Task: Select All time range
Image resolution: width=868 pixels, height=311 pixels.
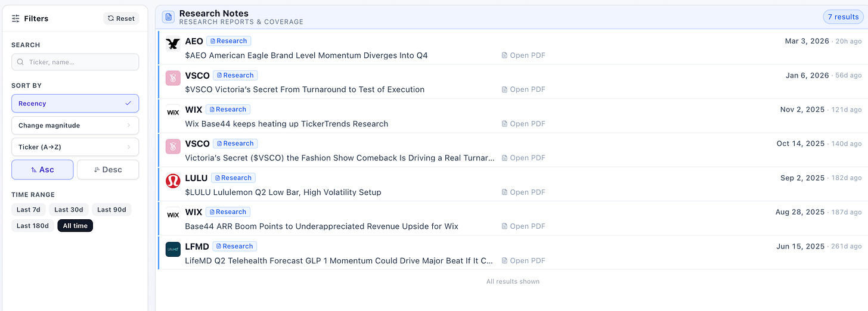Action: coord(75,226)
